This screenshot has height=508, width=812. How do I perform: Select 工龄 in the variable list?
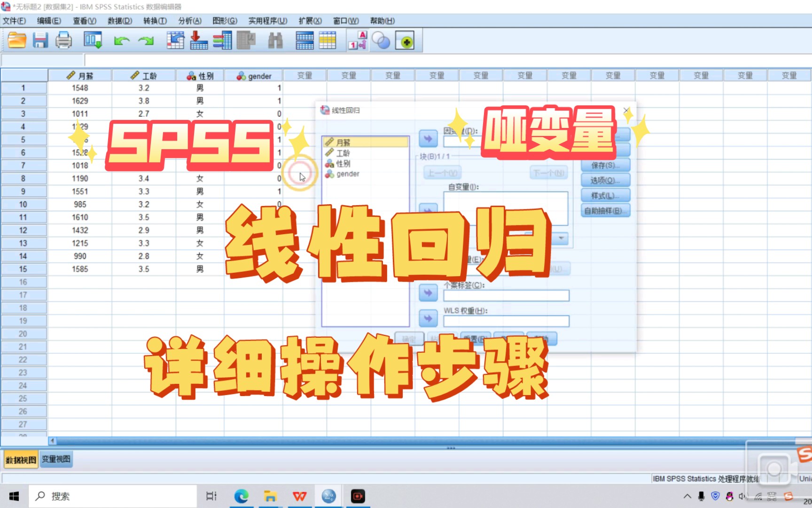point(365,153)
